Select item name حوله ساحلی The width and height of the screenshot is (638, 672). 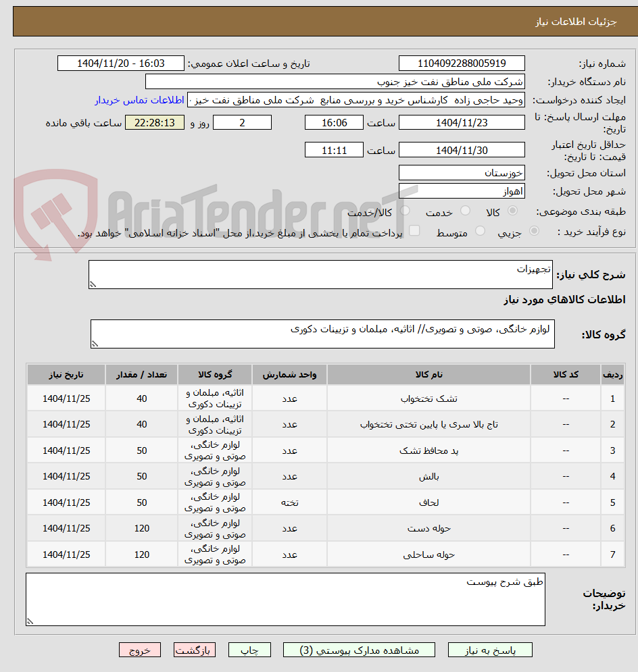coord(428,554)
